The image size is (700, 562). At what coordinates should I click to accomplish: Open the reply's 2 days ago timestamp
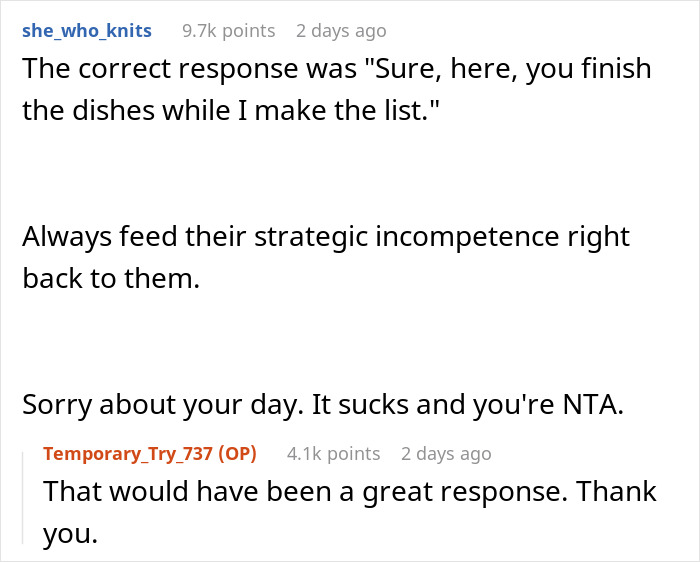[446, 454]
